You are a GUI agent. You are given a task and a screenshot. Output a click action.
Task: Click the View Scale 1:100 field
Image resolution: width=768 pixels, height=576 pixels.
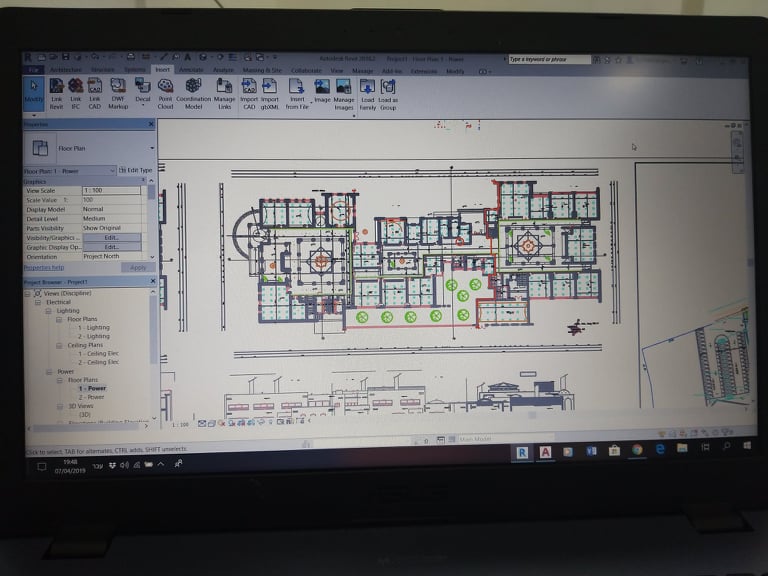(x=111, y=190)
